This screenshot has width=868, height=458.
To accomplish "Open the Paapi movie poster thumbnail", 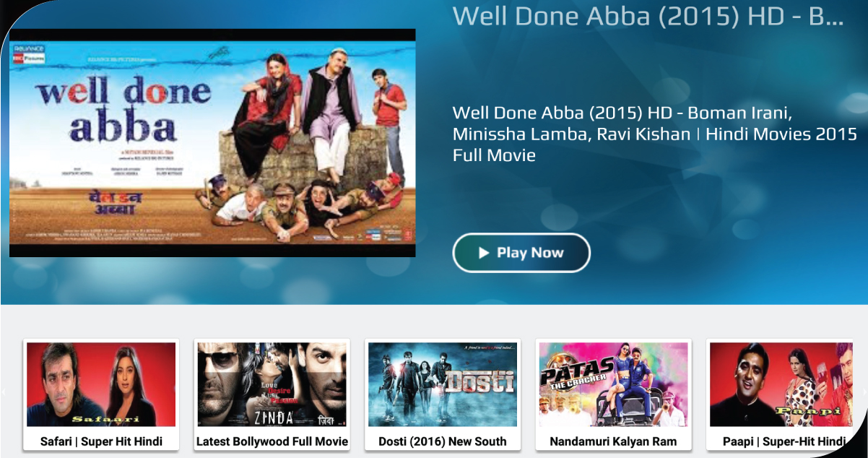I will pyautogui.click(x=784, y=384).
